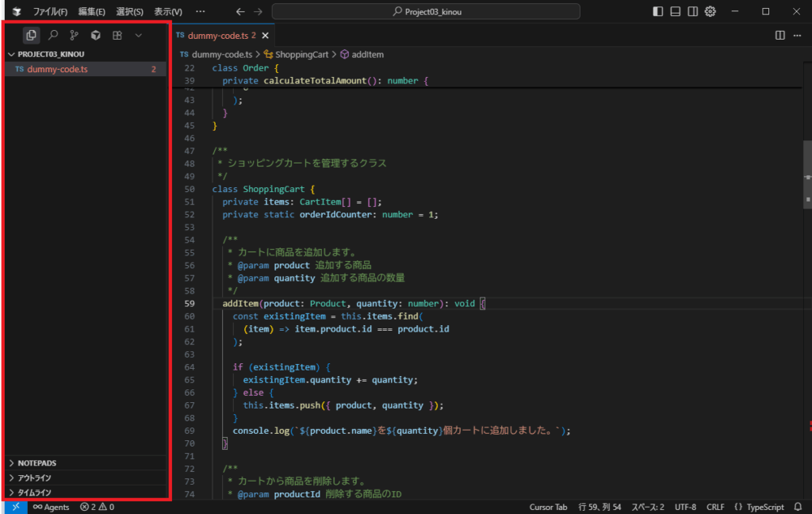The image size is (812, 514).
Task: Open Agents from the status bar
Action: point(51,507)
